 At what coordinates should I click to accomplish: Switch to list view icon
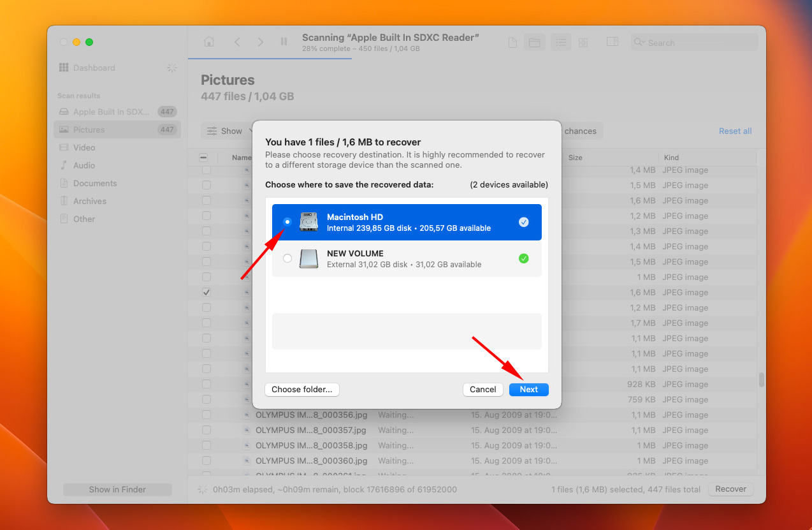click(x=561, y=43)
